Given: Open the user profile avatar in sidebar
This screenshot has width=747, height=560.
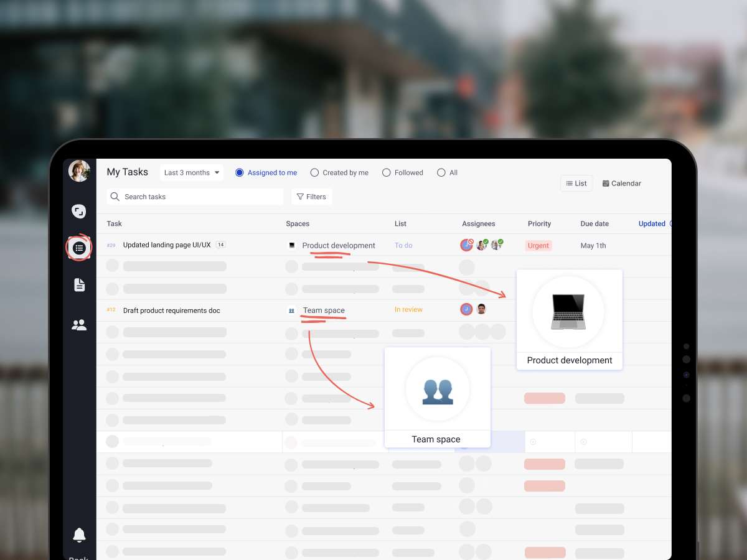Looking at the screenshot, I should 79,171.
